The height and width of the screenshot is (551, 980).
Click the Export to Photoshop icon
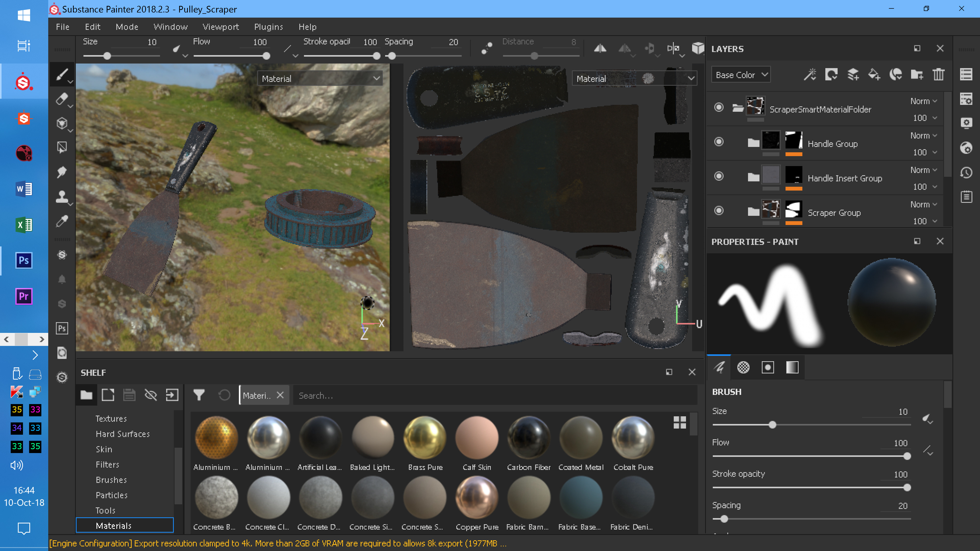[x=62, y=328]
